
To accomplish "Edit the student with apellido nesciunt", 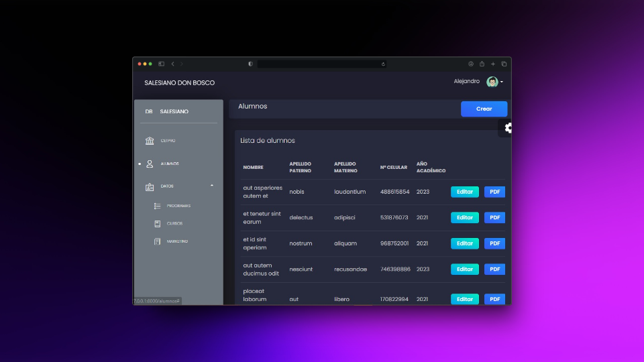I will coord(464,269).
